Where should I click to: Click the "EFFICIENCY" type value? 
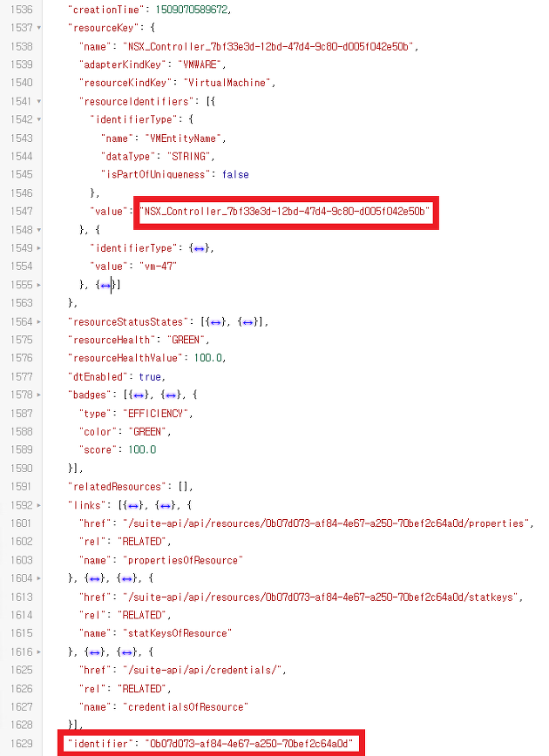(x=155, y=414)
